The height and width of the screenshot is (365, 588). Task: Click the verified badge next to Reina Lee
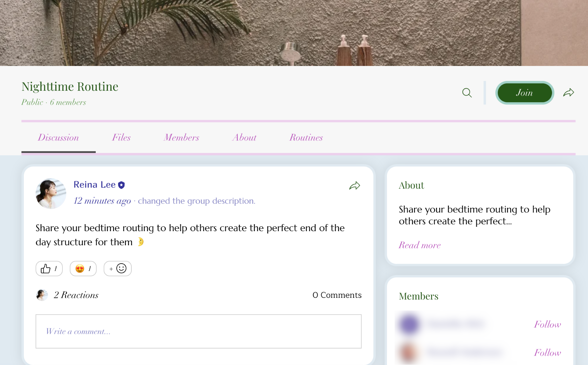coord(122,184)
